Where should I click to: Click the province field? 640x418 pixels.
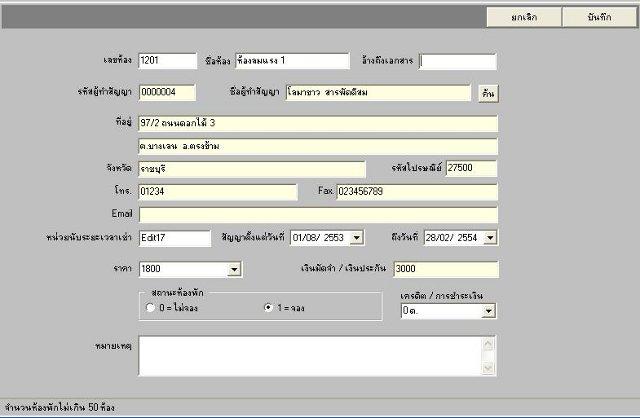pyautogui.click(x=252, y=169)
